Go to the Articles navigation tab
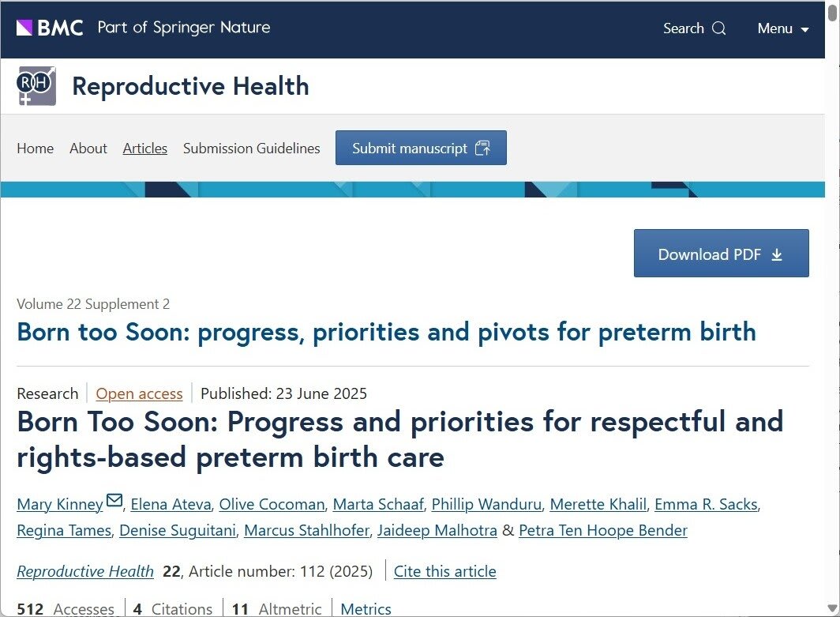Screen dimensions: 840x617 [x=145, y=149]
